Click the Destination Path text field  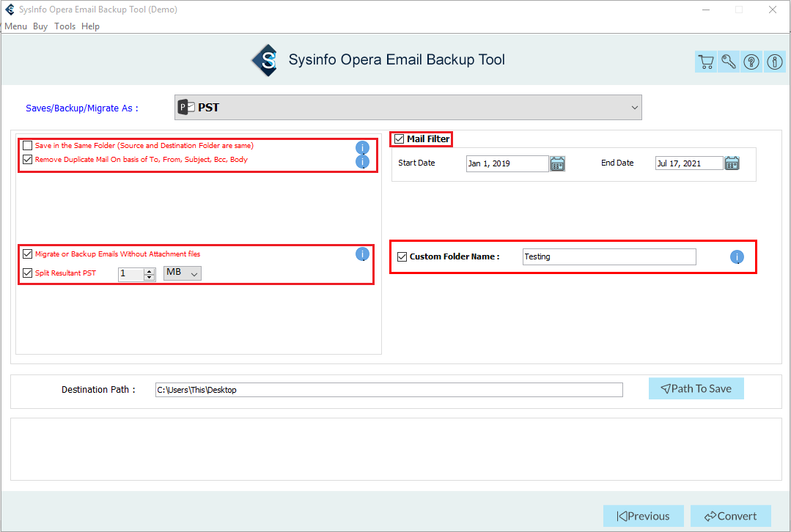point(389,390)
